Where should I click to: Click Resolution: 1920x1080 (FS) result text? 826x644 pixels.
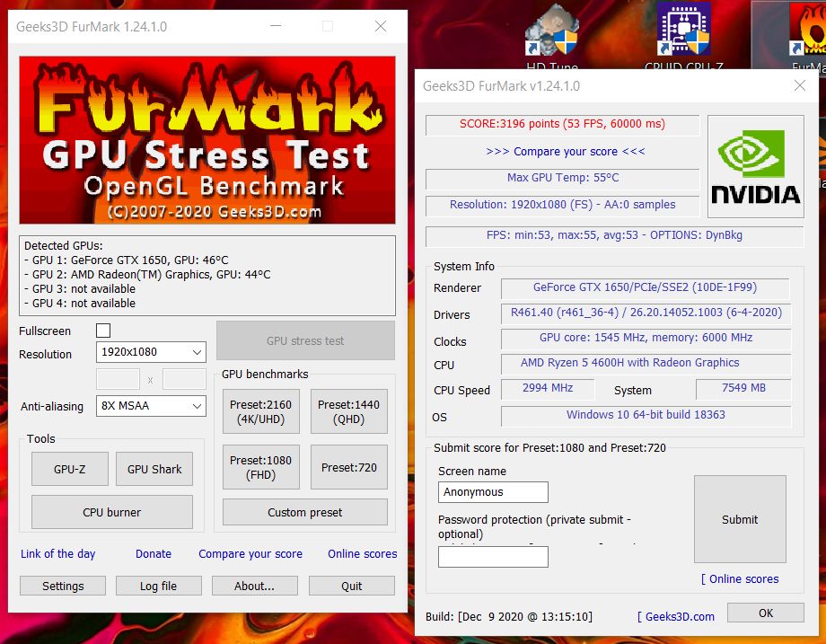[x=562, y=205]
